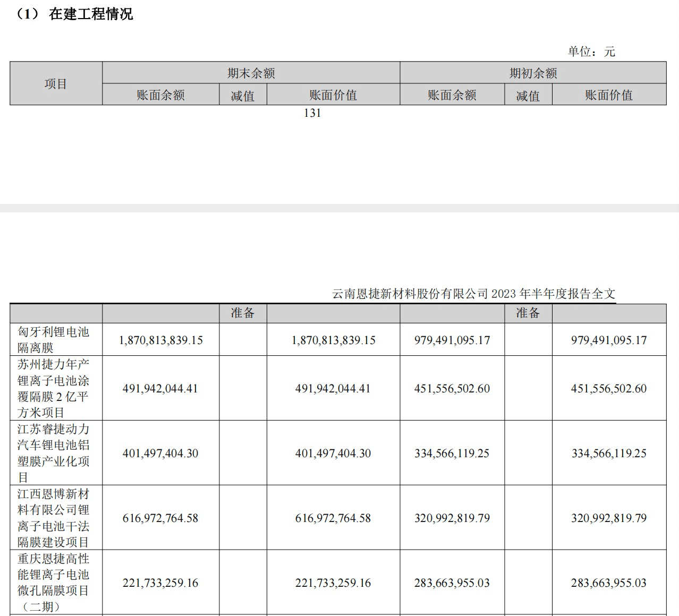Select the 重庆恩捷 微孔隔膜项目（二期） cell
This screenshot has height=616, width=679.
coord(53,582)
